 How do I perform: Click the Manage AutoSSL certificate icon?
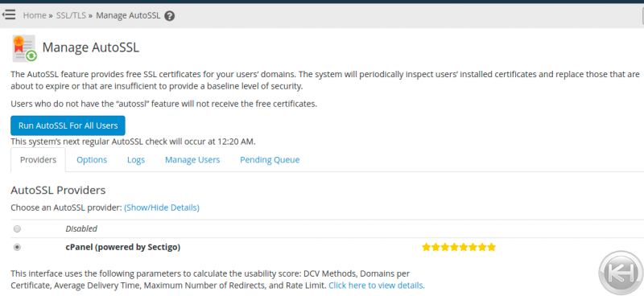pyautogui.click(x=24, y=48)
